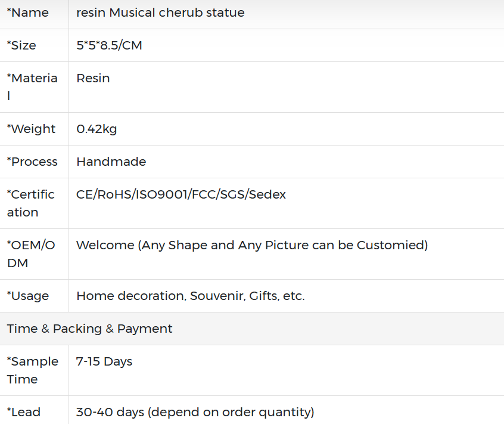
Task: Select the size value '5*5*8.5/CM'
Action: 109,45
